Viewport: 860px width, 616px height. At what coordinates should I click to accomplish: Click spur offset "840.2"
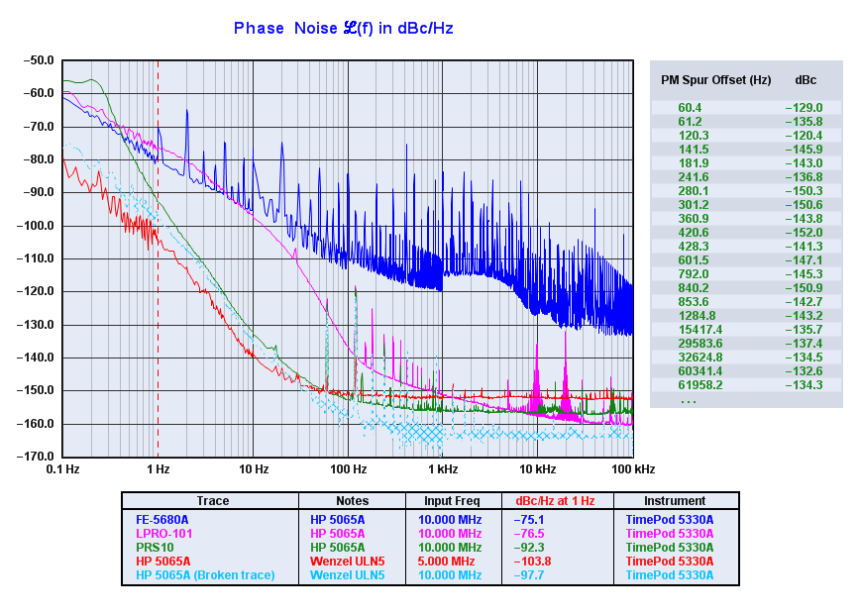(694, 288)
